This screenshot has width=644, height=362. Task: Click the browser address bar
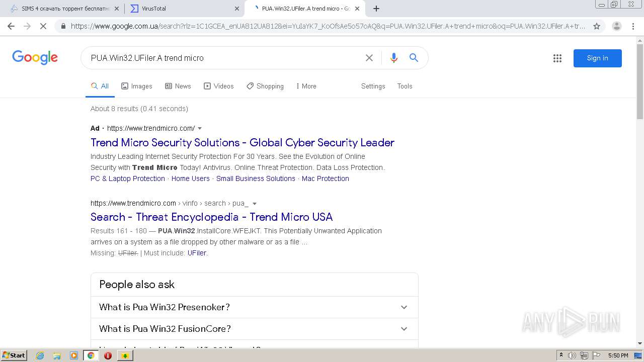pos(328,26)
